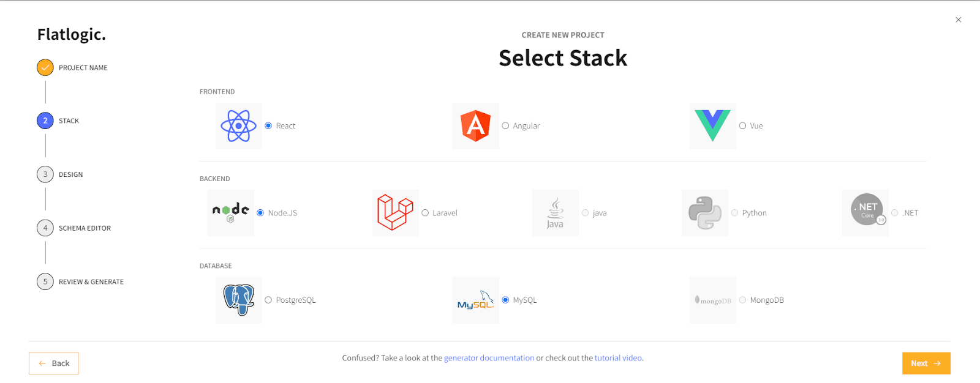Viewport: 980px width, 383px height.
Task: Open the tutorial video link
Action: 618,359
